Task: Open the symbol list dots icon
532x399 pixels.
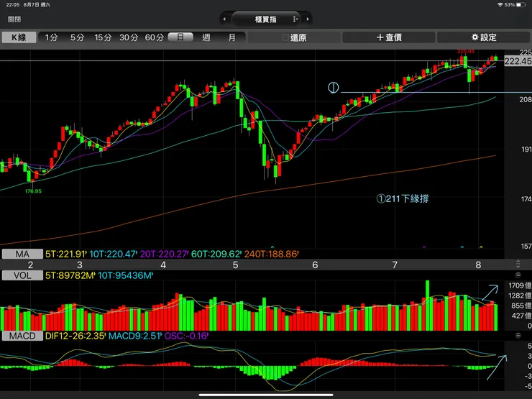Action: tap(295, 19)
